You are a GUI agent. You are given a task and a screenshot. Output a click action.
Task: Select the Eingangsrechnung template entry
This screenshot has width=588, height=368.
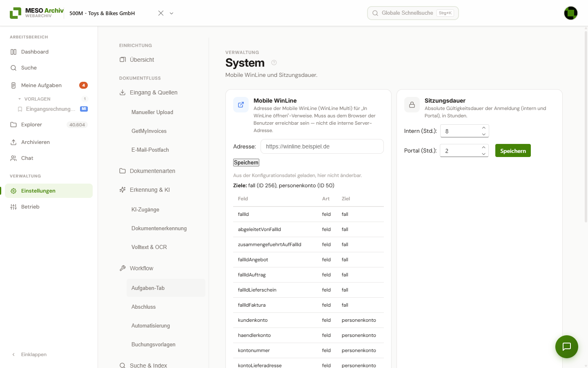coord(53,109)
